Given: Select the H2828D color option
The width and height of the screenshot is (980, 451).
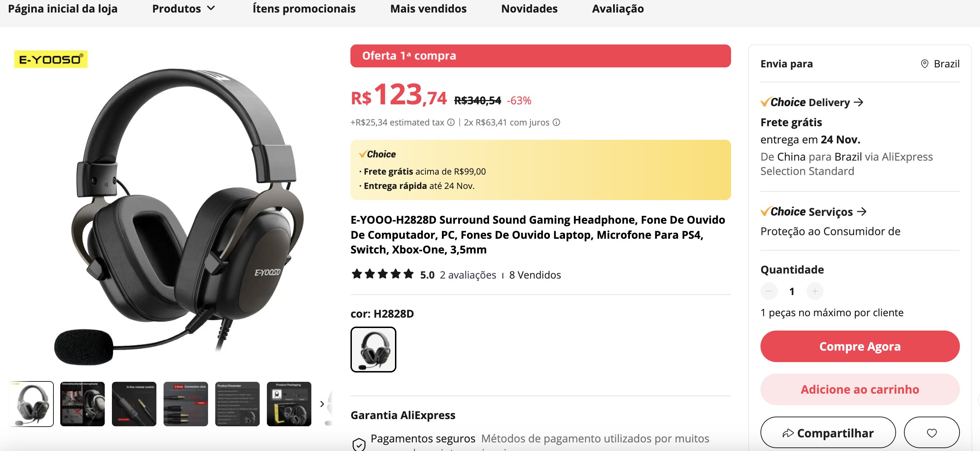Looking at the screenshot, I should 373,350.
